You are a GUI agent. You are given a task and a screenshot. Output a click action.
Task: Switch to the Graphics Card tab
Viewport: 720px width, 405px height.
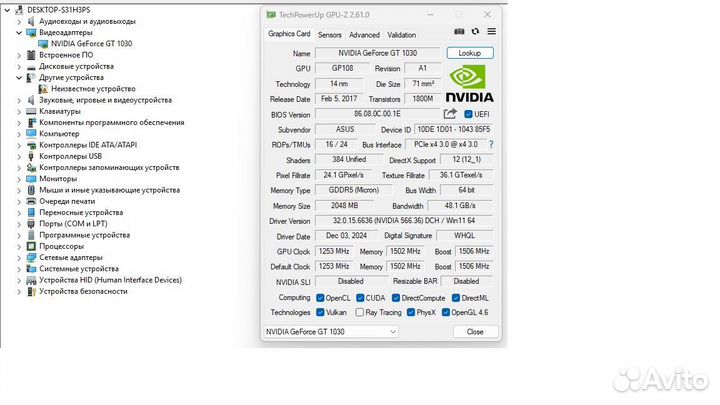point(289,34)
